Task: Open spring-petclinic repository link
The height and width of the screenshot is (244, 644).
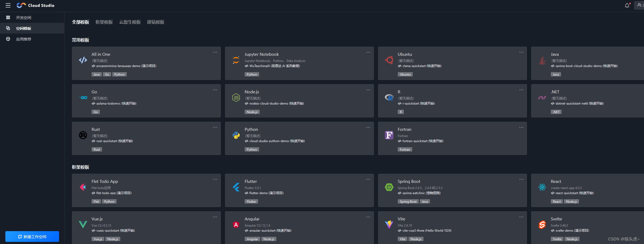Action: pos(419,193)
